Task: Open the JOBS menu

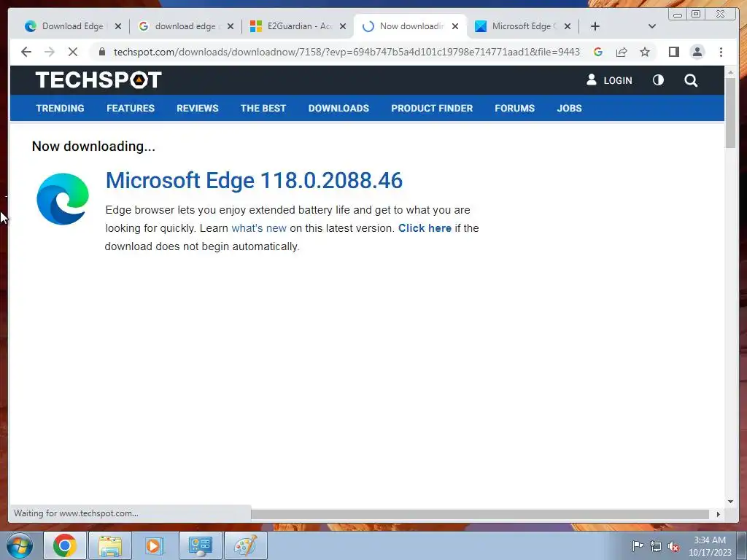Action: (569, 108)
